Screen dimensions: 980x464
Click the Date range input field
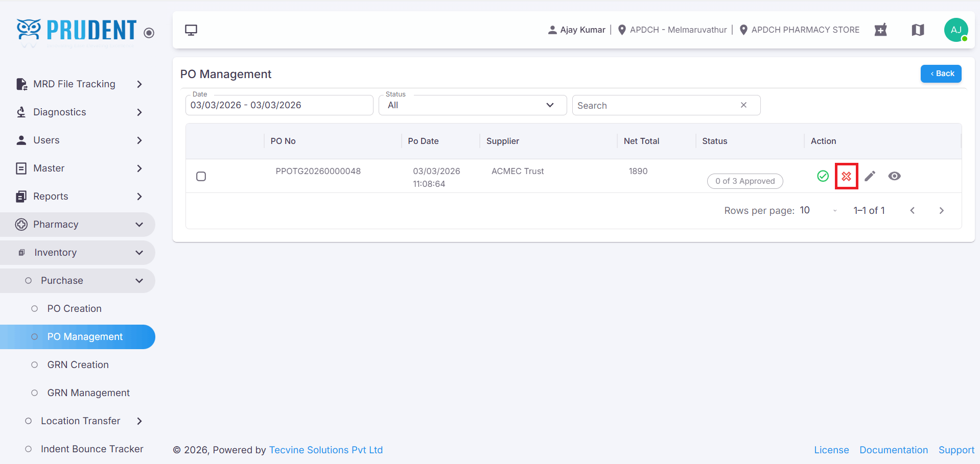[x=279, y=105]
